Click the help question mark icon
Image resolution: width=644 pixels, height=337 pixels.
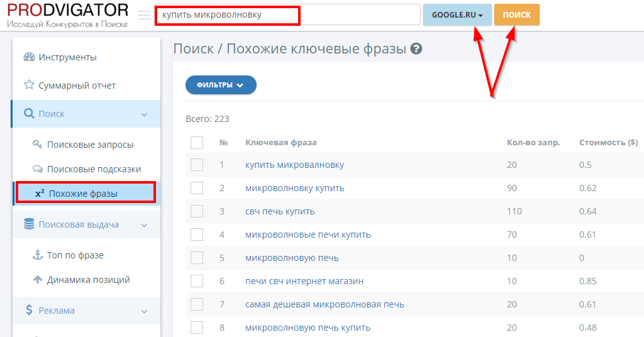[x=416, y=49]
